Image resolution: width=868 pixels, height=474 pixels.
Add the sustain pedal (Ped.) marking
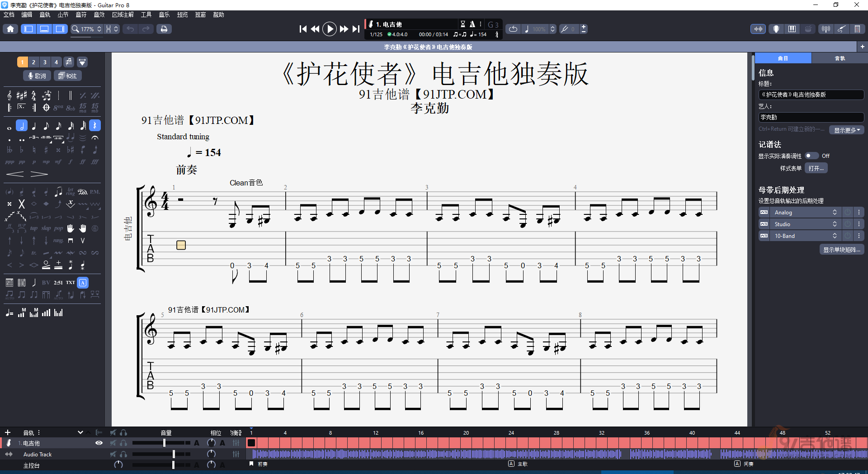[83, 192]
